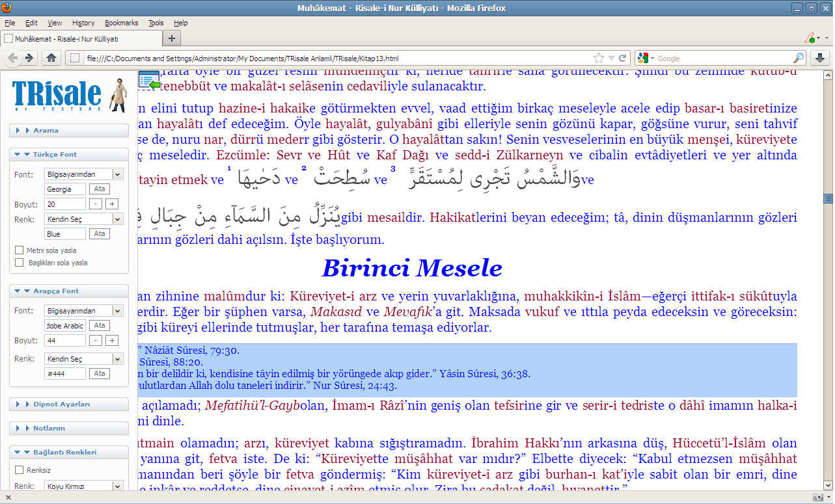Click the scrollbar up arrow
This screenshot has height=504, width=835.
(x=828, y=77)
